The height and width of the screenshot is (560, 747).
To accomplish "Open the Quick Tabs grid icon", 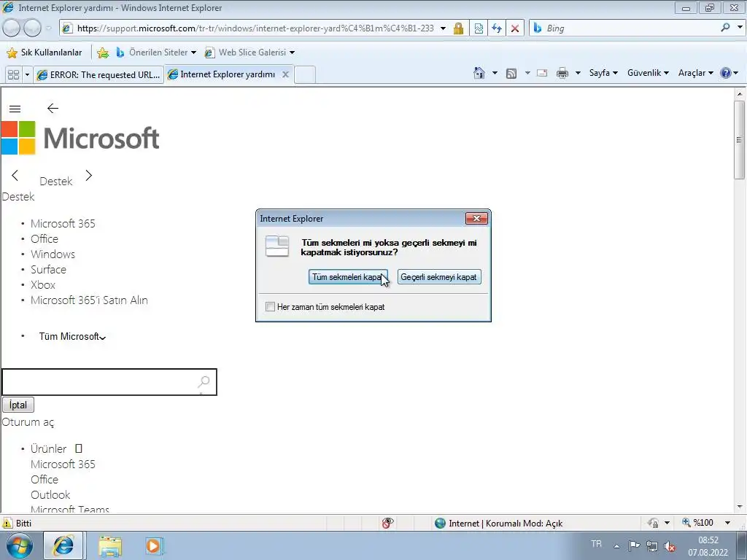I will click(14, 75).
